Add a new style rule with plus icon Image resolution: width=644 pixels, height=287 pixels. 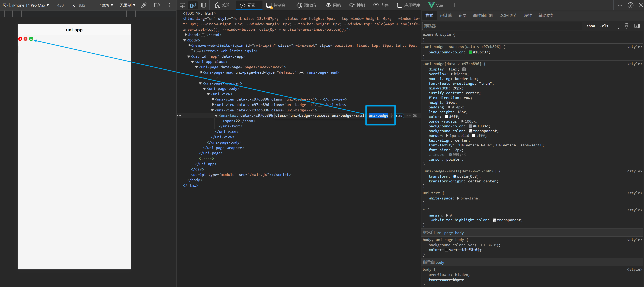click(x=616, y=26)
